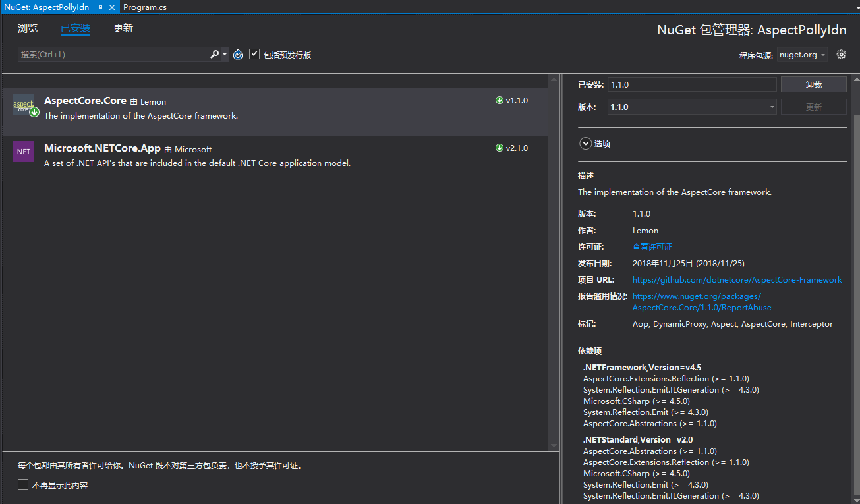Click the search packages input field
Viewport: 860px width, 504px height.
[114, 55]
